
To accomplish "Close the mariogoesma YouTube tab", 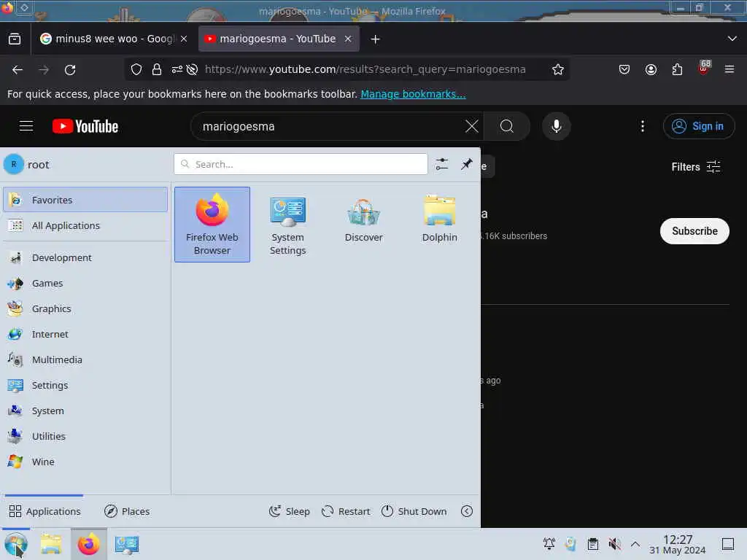I will [348, 39].
